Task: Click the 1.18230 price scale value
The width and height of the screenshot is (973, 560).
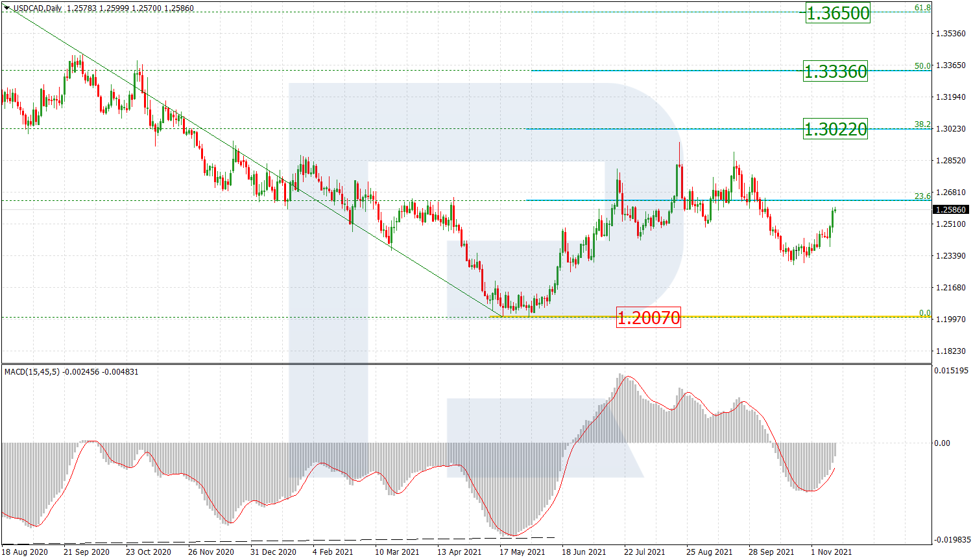Action: 952,351
